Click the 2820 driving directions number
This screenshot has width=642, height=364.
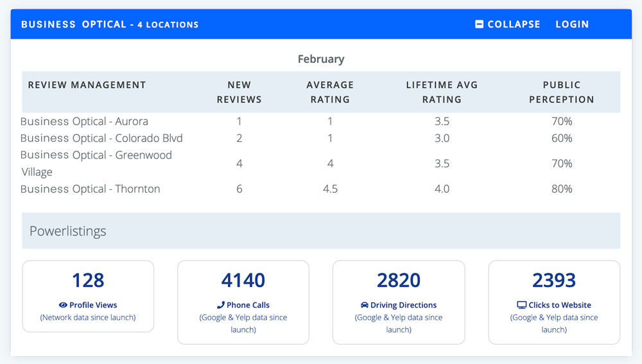[x=399, y=281]
